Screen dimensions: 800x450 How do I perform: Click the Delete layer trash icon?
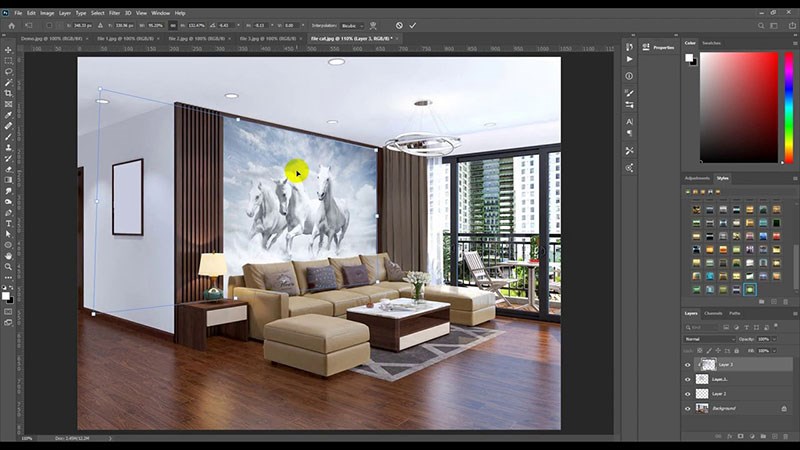point(786,436)
